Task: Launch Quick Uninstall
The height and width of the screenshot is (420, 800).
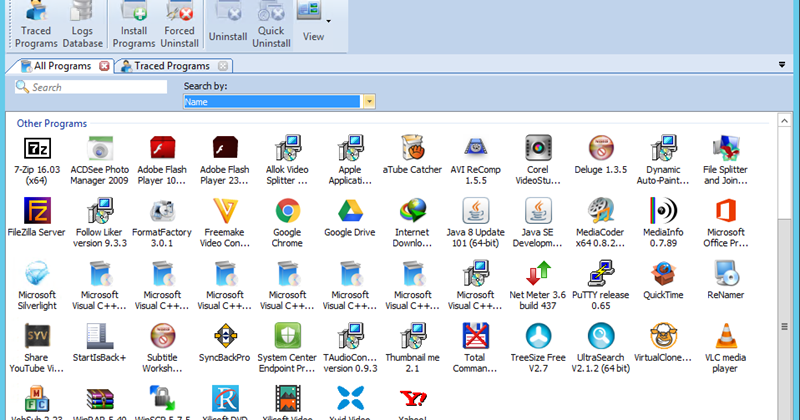Action: point(271,24)
